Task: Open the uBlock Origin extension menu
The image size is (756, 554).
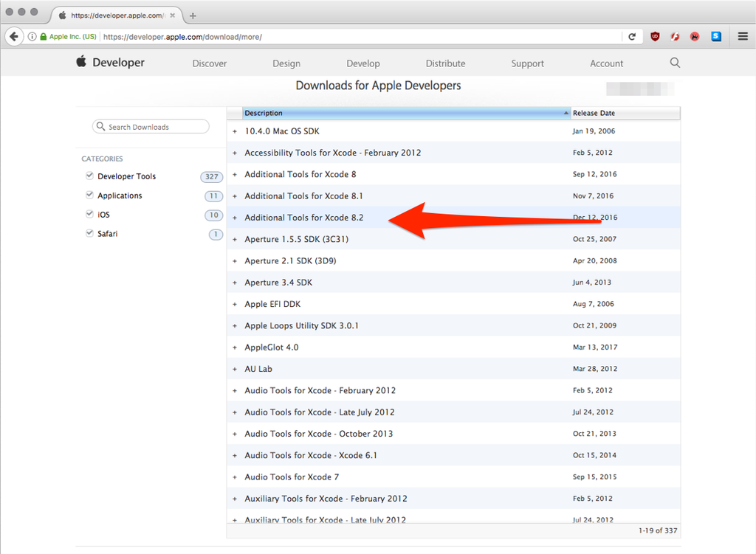Action: (655, 36)
